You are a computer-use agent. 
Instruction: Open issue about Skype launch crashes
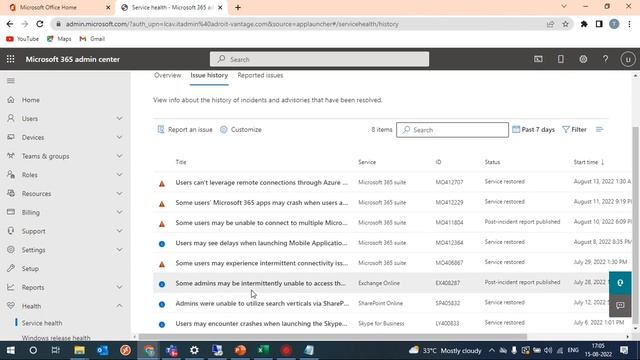point(261,323)
